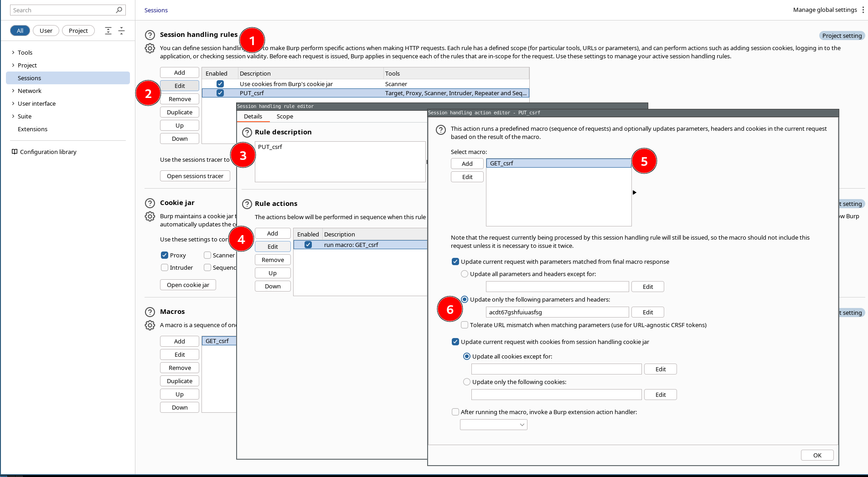Screen dimensions: 868x477
Task: Open help icon beside Rule description
Action: [247, 132]
